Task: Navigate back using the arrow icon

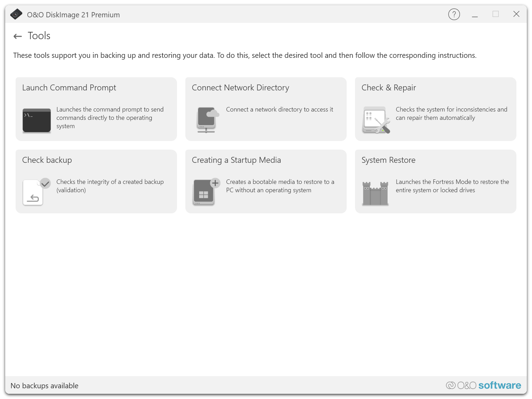Action: (17, 36)
